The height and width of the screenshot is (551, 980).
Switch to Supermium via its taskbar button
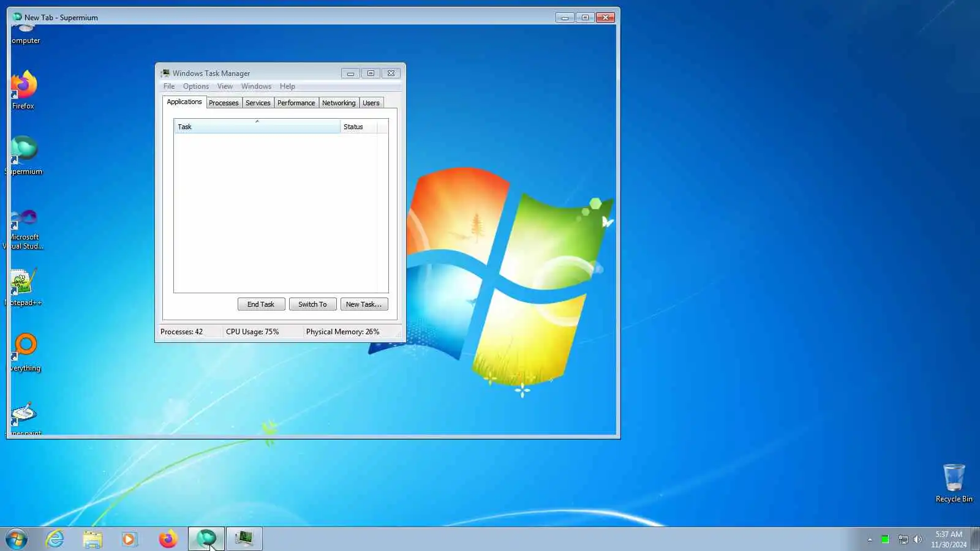tap(206, 539)
